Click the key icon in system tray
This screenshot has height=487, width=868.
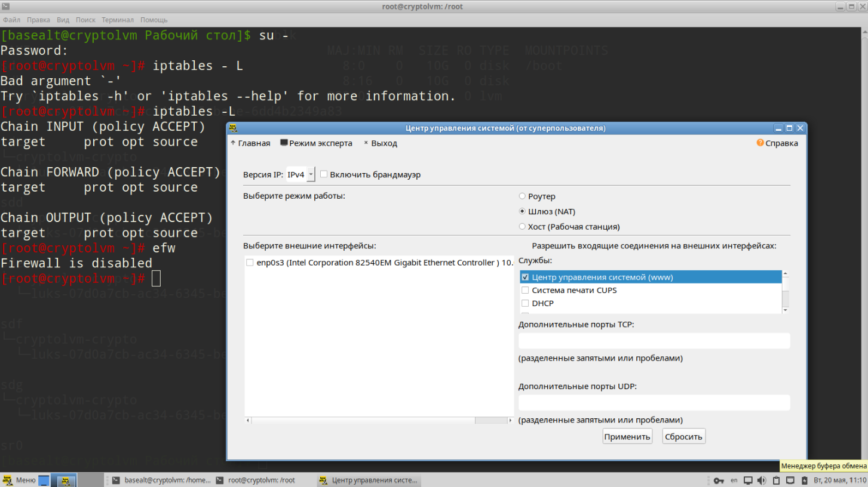719,480
